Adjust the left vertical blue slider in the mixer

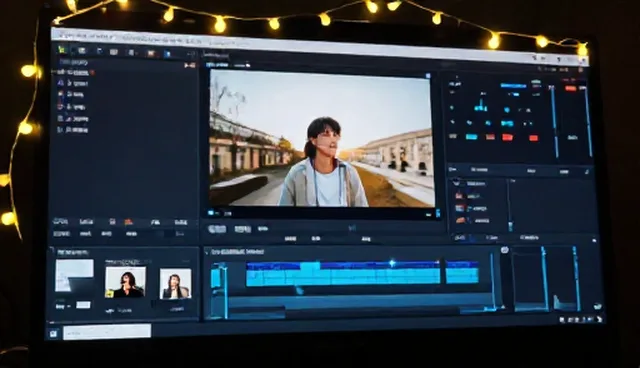[x=554, y=122]
